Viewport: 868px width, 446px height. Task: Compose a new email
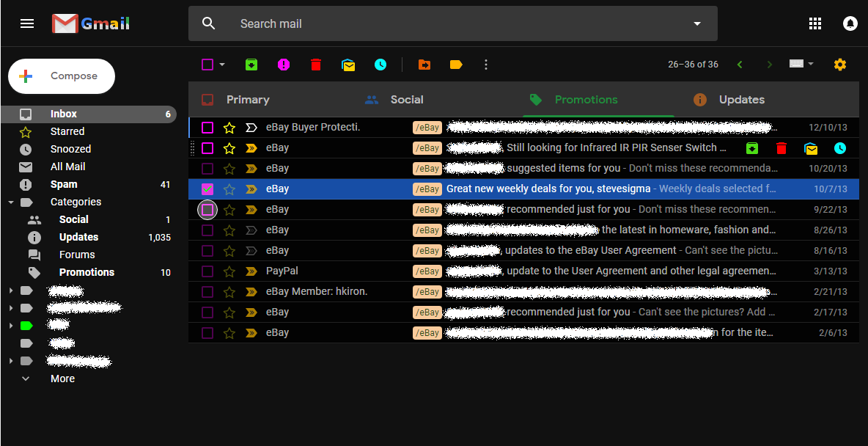(62, 76)
